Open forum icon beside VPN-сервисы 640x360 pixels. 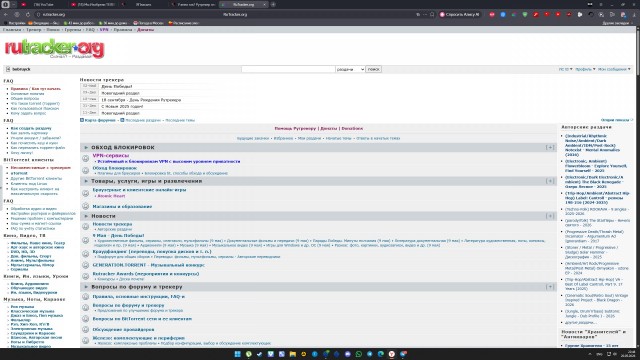coord(85,158)
